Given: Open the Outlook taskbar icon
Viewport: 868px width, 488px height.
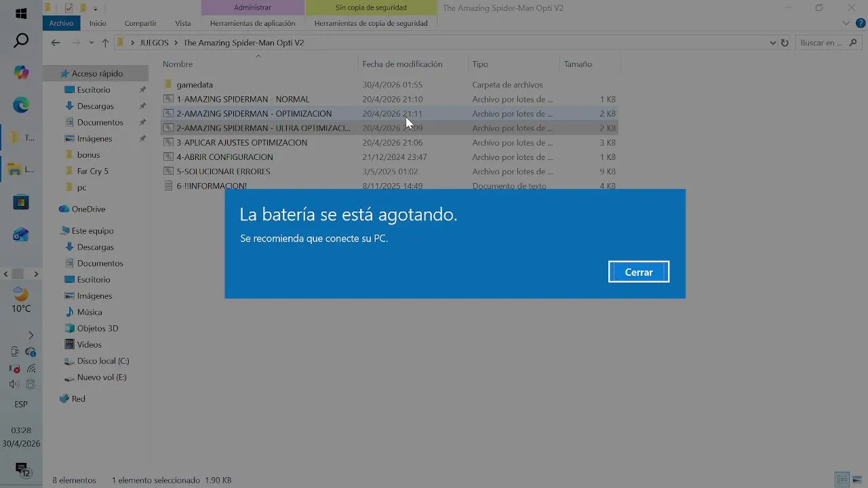Looking at the screenshot, I should pyautogui.click(x=21, y=235).
